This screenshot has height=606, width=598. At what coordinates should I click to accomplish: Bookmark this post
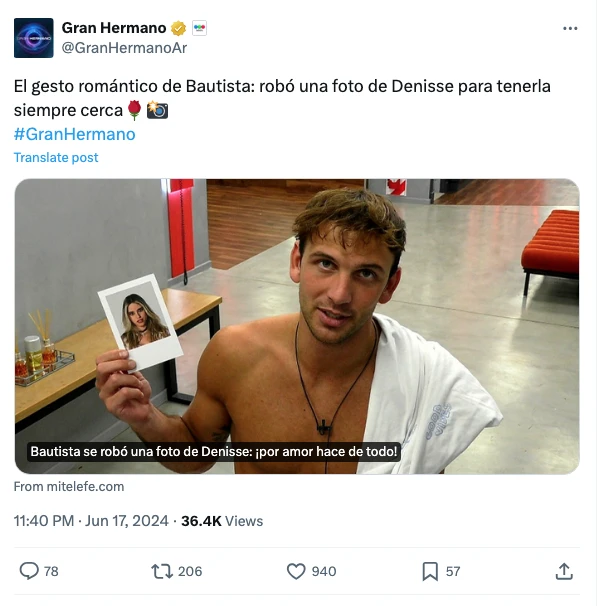(x=430, y=571)
